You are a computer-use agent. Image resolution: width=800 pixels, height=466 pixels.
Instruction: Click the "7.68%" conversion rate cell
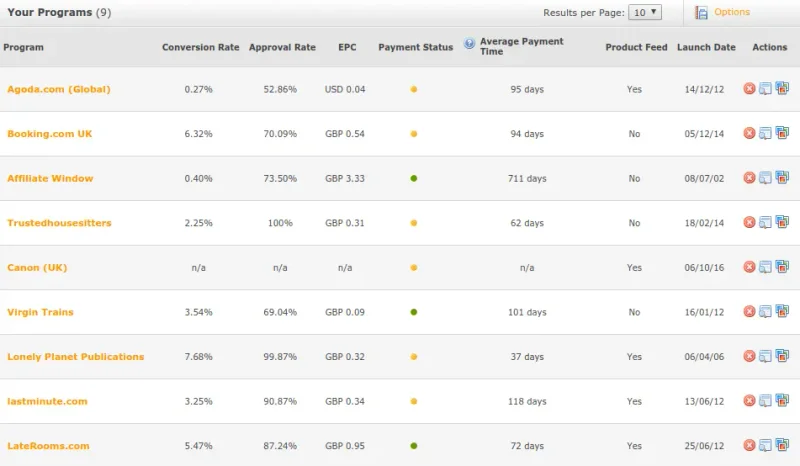click(x=198, y=357)
